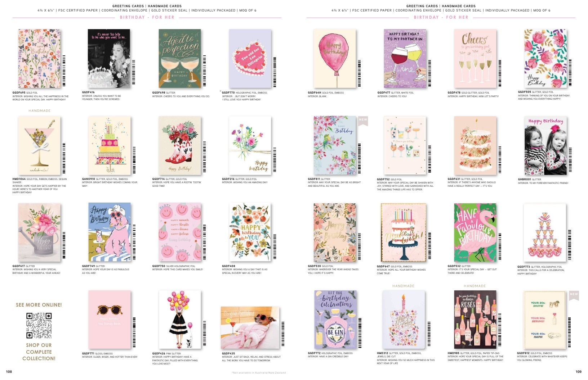Click product code GGDF426
The image size is (588, 380).
(x=159, y=354)
